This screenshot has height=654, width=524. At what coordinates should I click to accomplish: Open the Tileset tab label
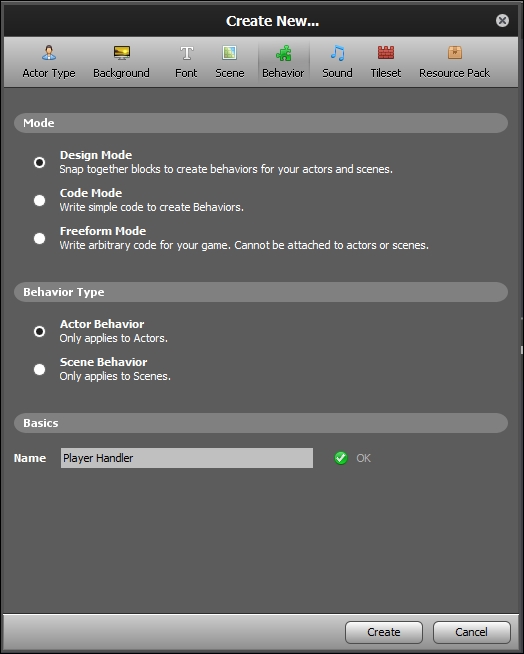[x=386, y=73]
